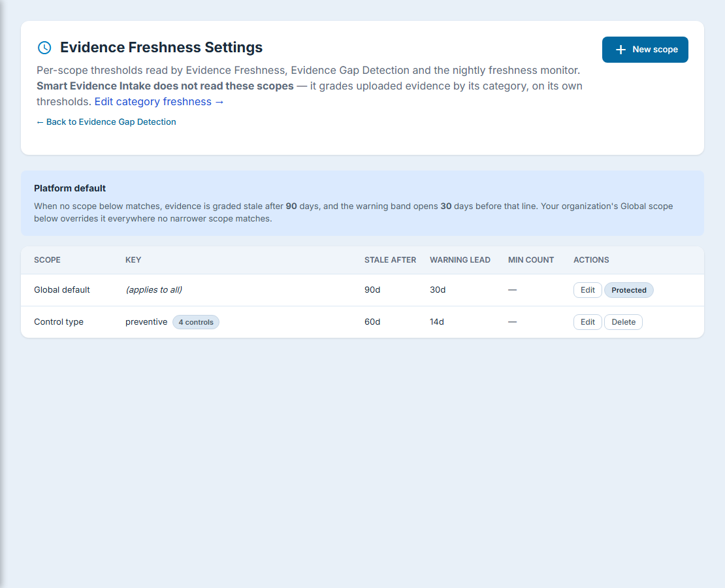Image resolution: width=725 pixels, height=588 pixels.
Task: Click the MIN COUNT column header
Action: (x=531, y=260)
